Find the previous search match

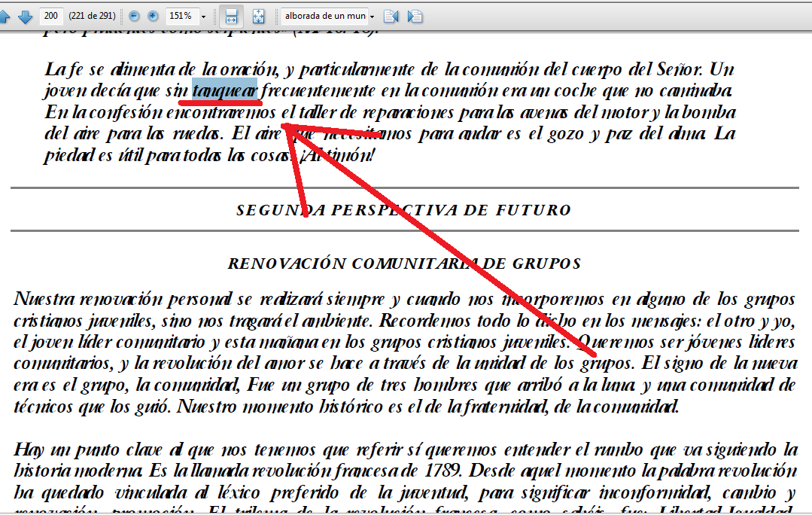coord(391,16)
